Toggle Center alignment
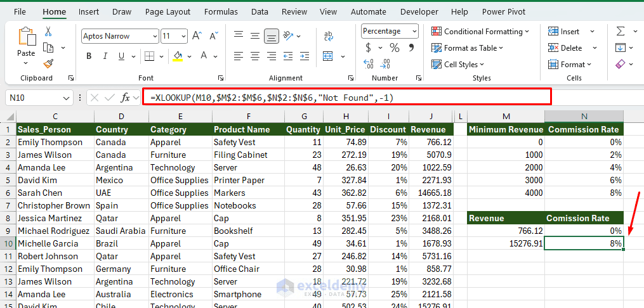This screenshot has height=308, width=644. (x=255, y=56)
